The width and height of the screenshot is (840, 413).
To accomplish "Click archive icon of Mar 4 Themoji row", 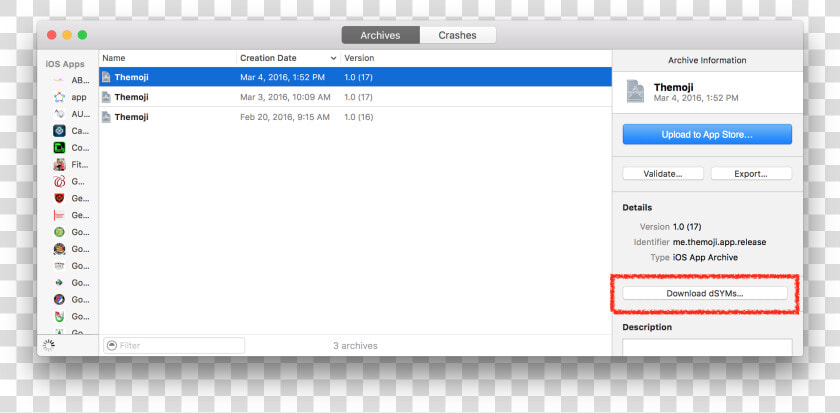I will [106, 77].
